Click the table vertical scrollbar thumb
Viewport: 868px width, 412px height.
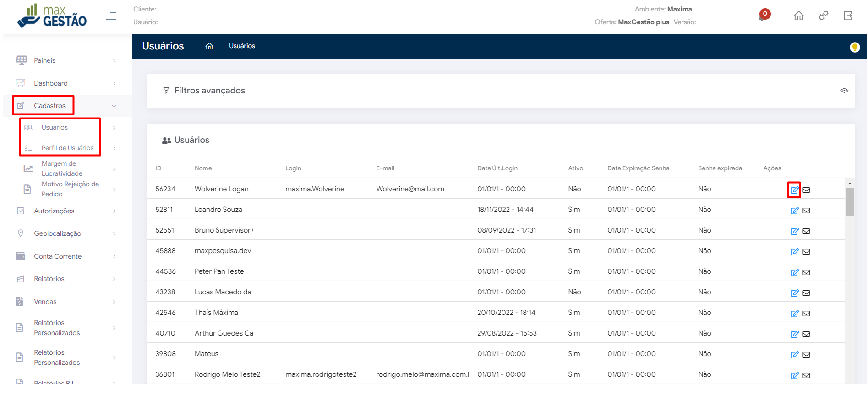tap(850, 201)
